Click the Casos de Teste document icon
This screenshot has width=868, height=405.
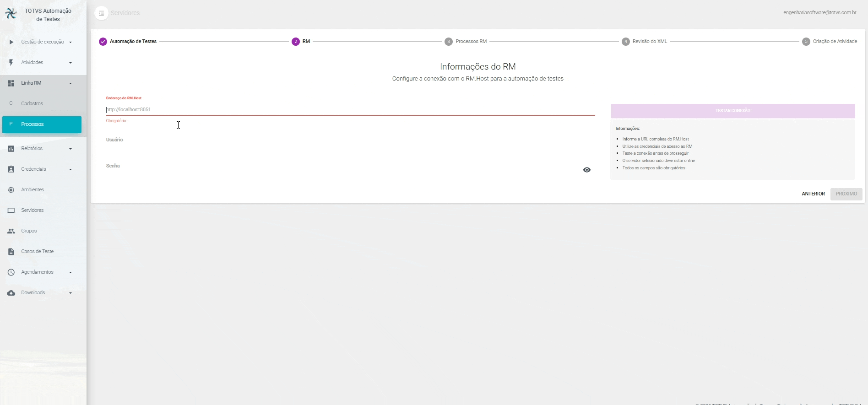click(x=11, y=252)
